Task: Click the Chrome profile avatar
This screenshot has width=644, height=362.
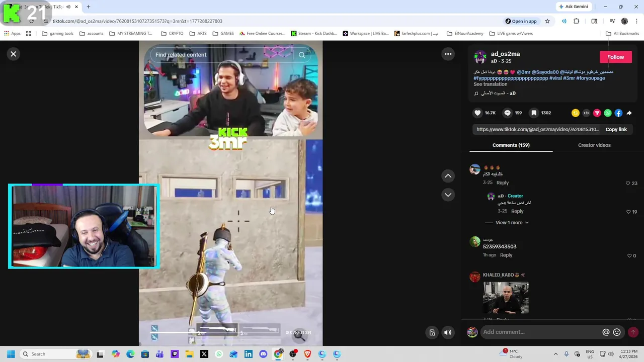Action: coord(624,21)
